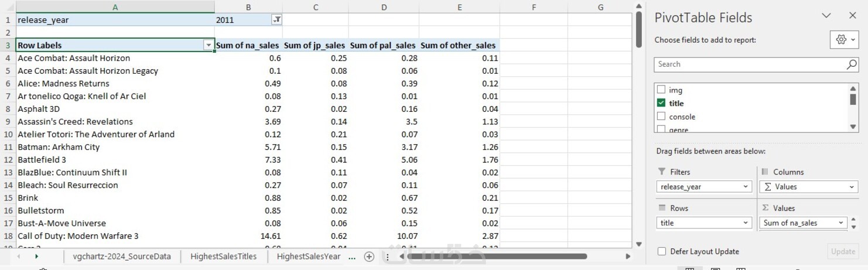The width and height of the screenshot is (868, 270).
Task: Open Row Labels filter dropdown
Action: [208, 45]
